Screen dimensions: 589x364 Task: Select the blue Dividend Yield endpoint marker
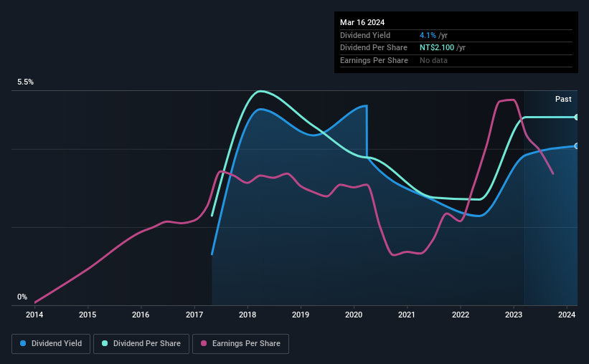[x=577, y=146]
